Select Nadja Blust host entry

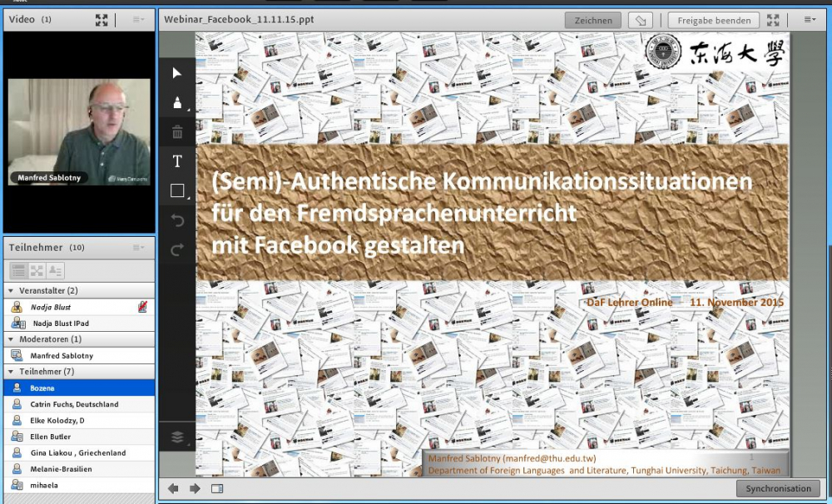click(79, 307)
